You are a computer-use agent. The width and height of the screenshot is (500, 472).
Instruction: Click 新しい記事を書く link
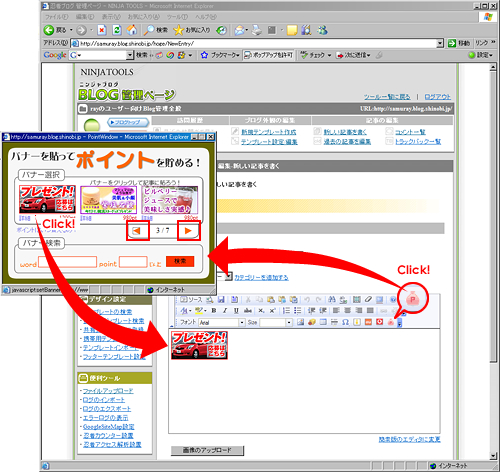pos(345,132)
